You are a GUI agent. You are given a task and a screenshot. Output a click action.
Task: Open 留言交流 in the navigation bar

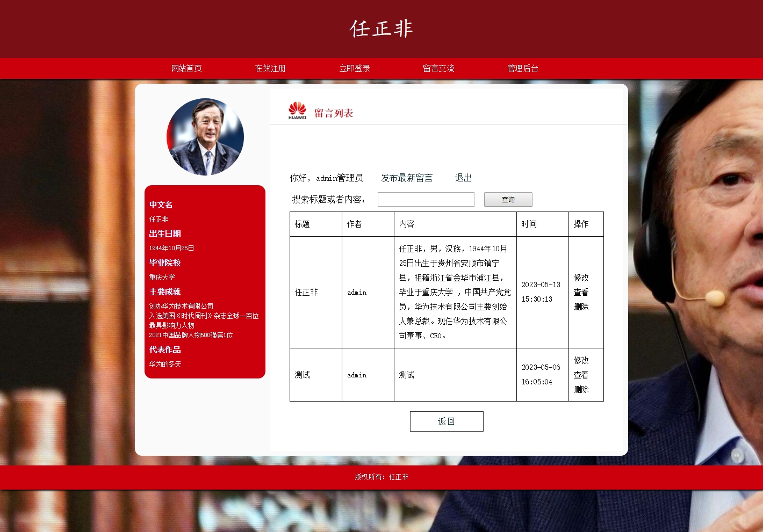point(438,68)
